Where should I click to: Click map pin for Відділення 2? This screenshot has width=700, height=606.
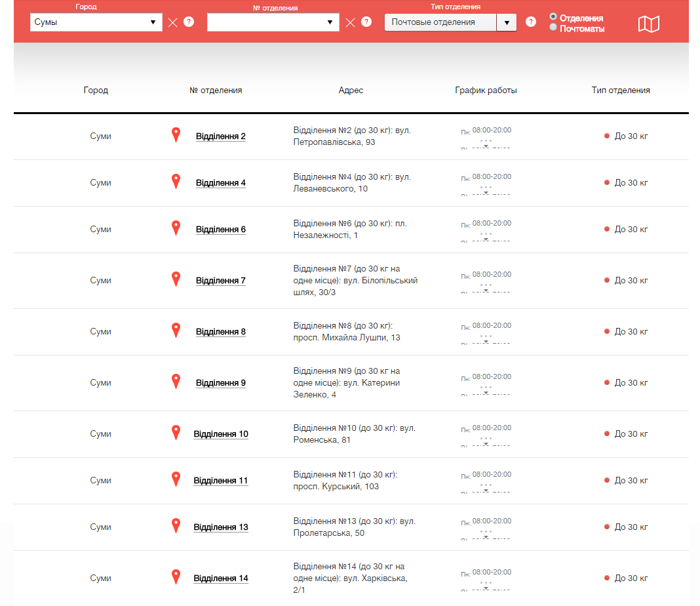click(176, 135)
